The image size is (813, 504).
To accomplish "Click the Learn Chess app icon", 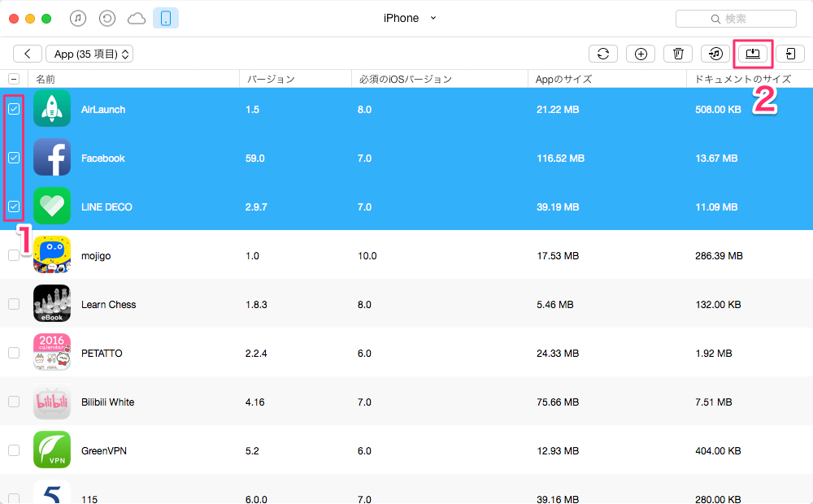I will 52,303.
